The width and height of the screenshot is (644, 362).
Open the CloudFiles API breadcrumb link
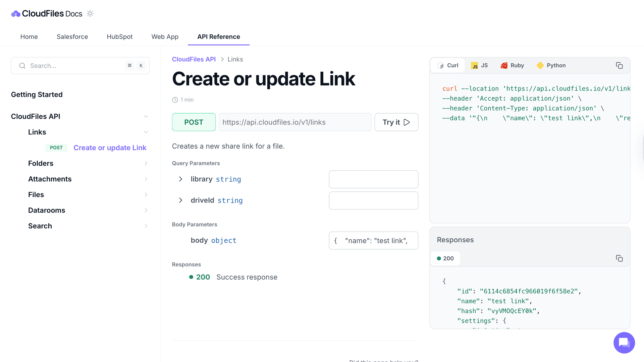[x=194, y=59]
